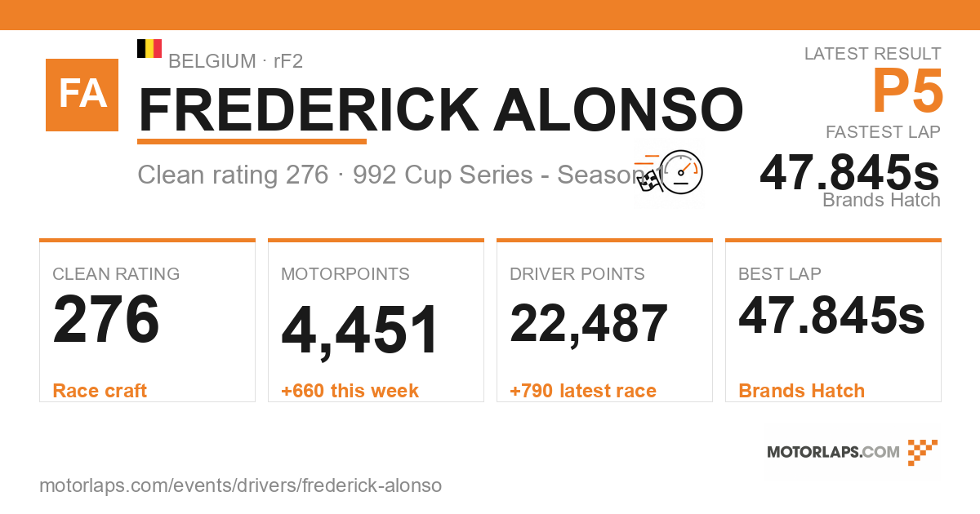Click the P5 latest result value
Image resolution: width=980 pixels, height=514 pixels.
[908, 91]
